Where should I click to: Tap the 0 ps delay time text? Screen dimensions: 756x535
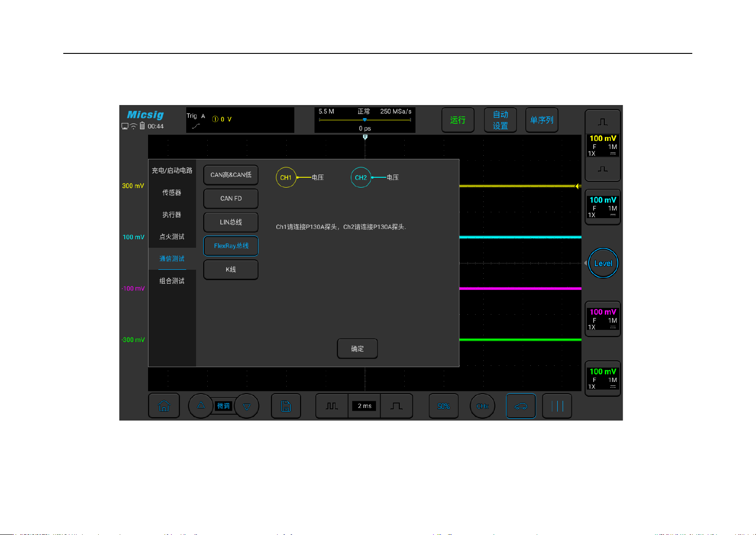pos(365,128)
